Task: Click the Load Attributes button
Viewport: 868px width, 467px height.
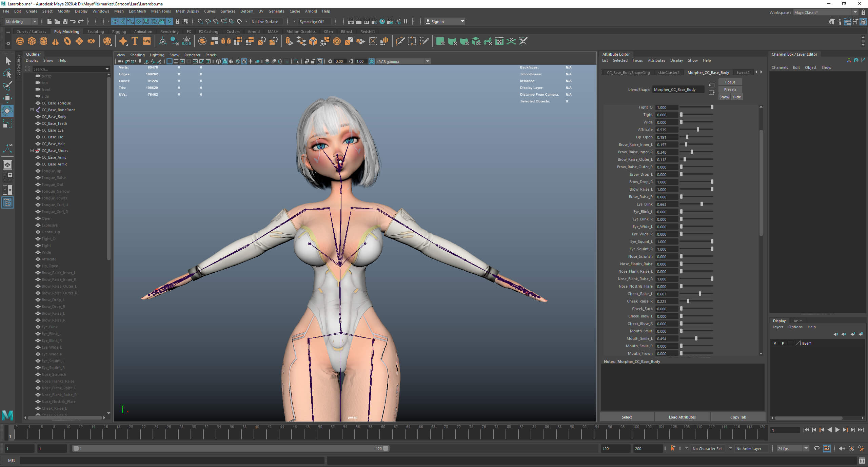Action: pyautogui.click(x=682, y=417)
